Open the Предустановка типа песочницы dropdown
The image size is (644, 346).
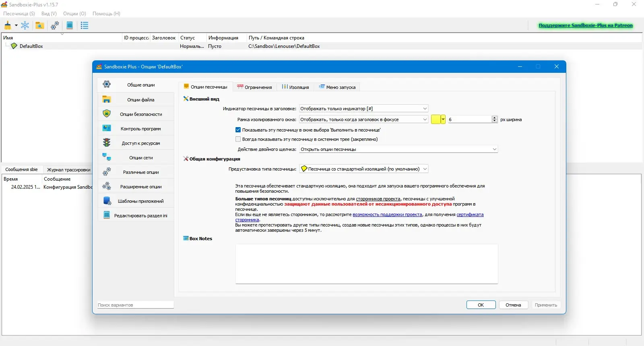click(x=363, y=169)
